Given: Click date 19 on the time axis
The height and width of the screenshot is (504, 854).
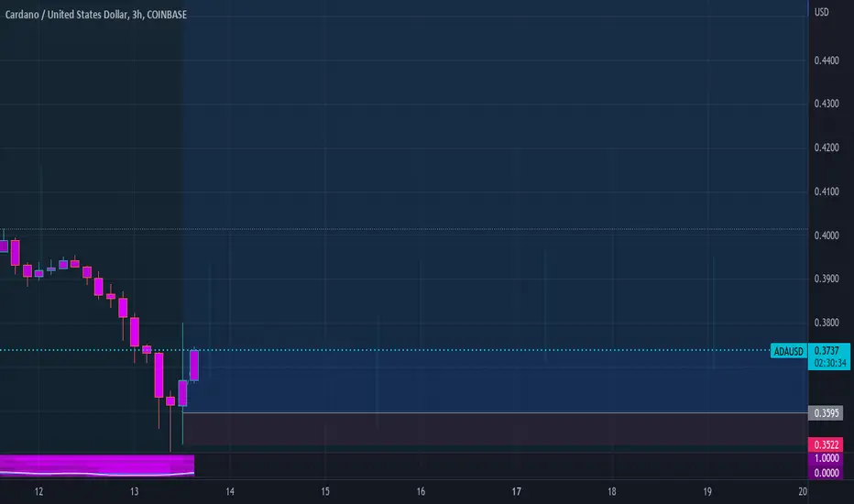Looking at the screenshot, I should coord(707,491).
